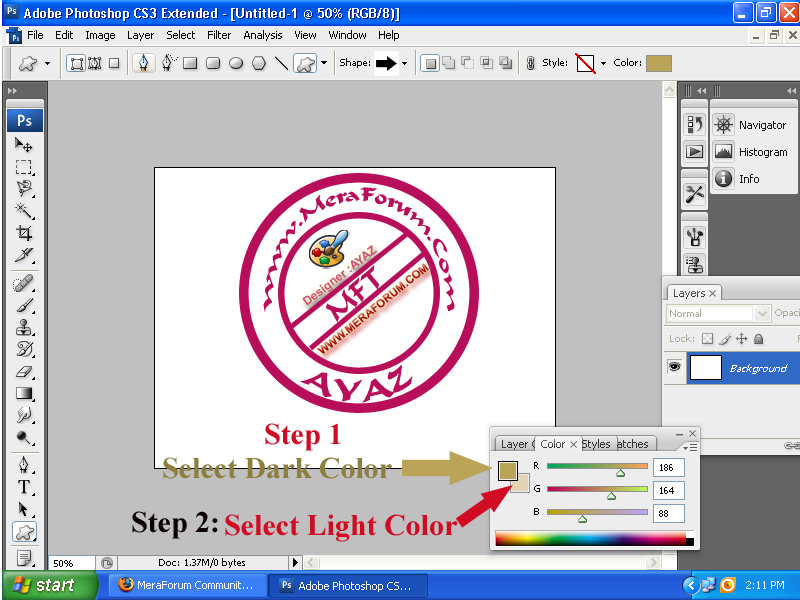This screenshot has width=800, height=600.
Task: Select the Type tool
Action: point(23,487)
